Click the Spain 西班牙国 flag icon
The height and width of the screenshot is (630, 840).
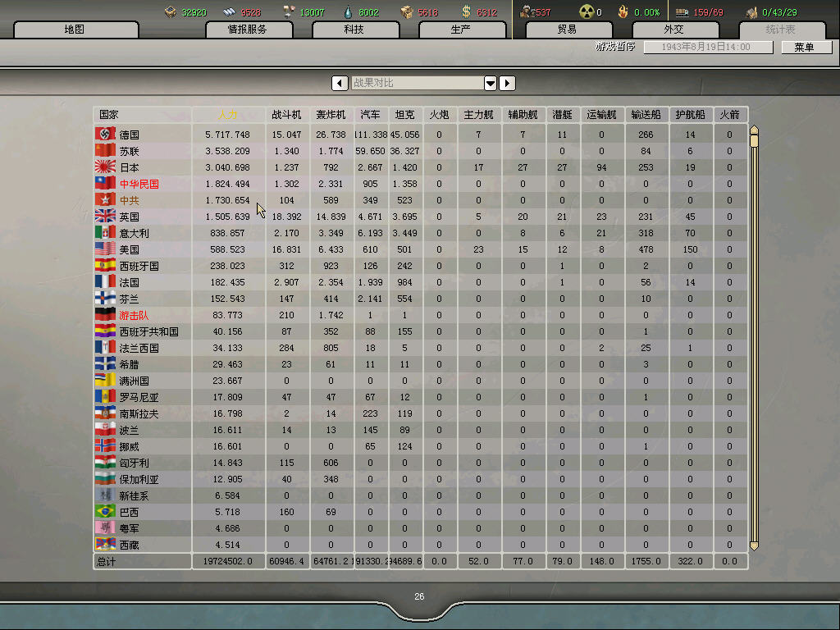[105, 266]
